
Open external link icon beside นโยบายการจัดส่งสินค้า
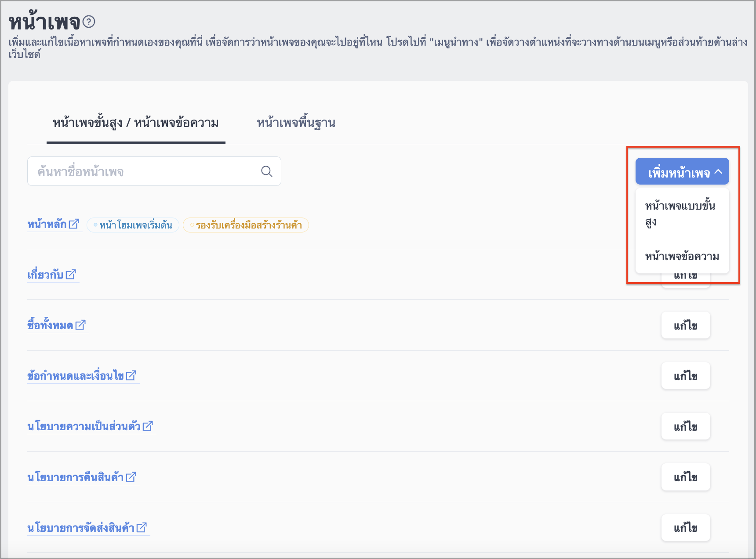point(142,527)
